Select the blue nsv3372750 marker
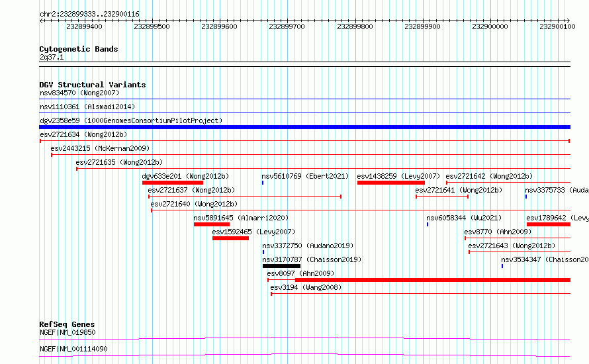 pos(263,252)
